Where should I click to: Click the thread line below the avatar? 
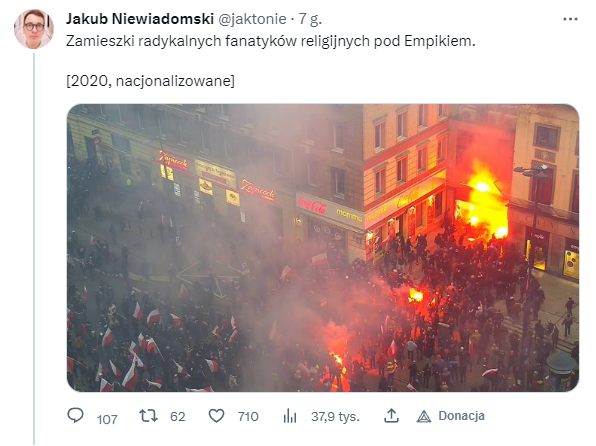34,249
